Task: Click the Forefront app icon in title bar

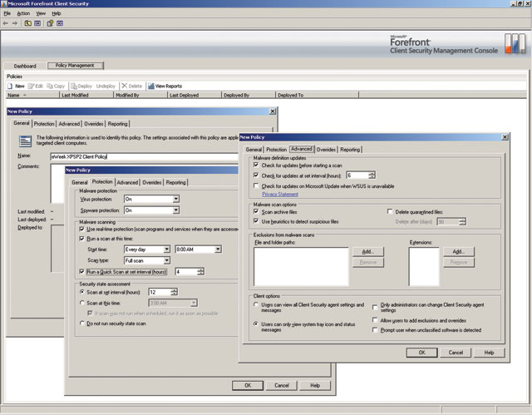Action: [3, 3]
